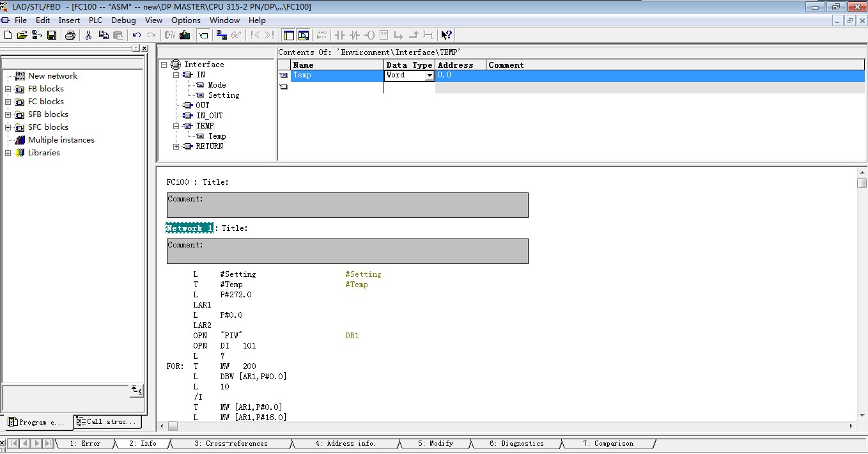868x454 pixels.
Task: Expand the RETURN interface node
Action: point(176,146)
